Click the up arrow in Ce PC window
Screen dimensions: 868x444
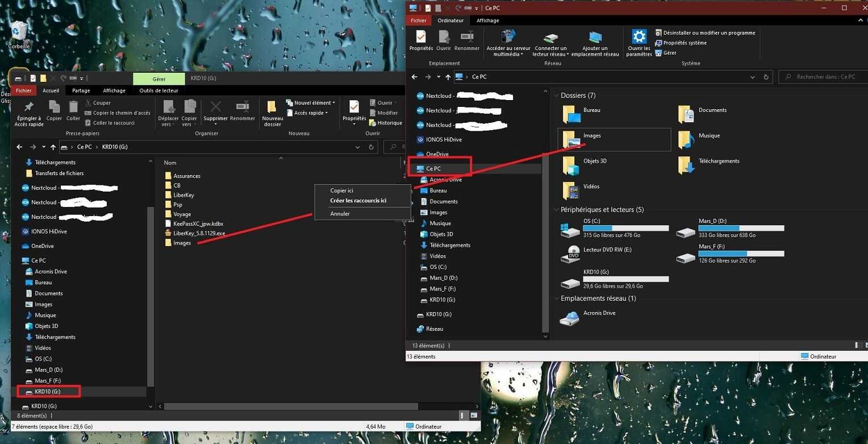448,77
